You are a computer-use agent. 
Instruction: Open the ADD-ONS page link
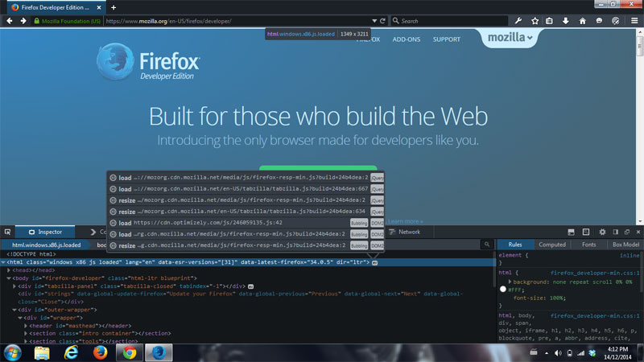coord(407,39)
